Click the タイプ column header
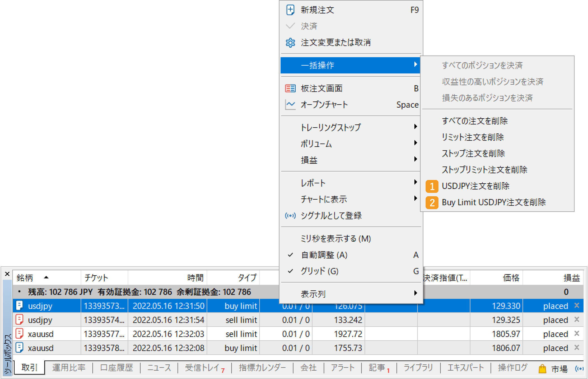The width and height of the screenshot is (588, 379). [x=233, y=278]
